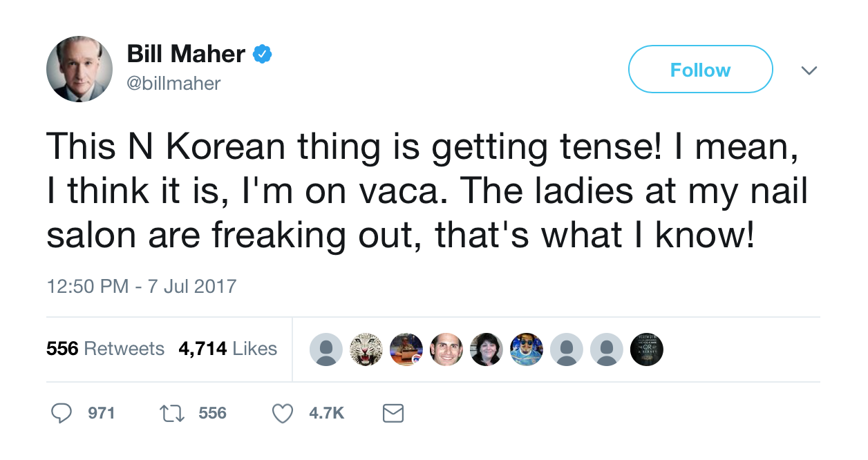Open the first default gray liker avatar
This screenshot has height=460, width=868.
325,349
